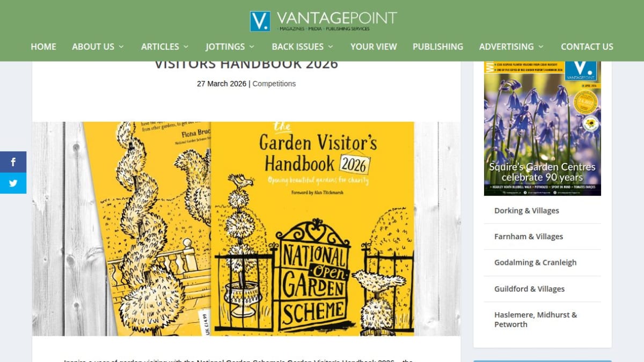Select the Farnham & Villages edition

coord(529,237)
